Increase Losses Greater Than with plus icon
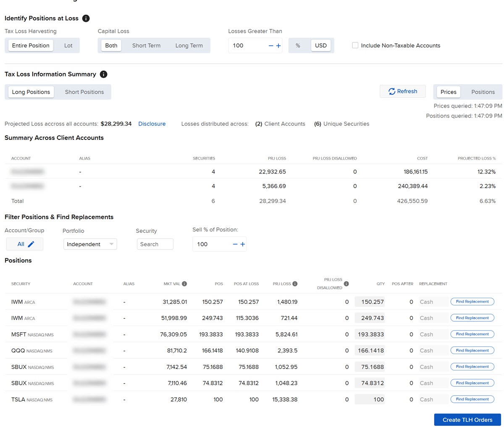This screenshot has height=428, width=504. pyautogui.click(x=278, y=46)
